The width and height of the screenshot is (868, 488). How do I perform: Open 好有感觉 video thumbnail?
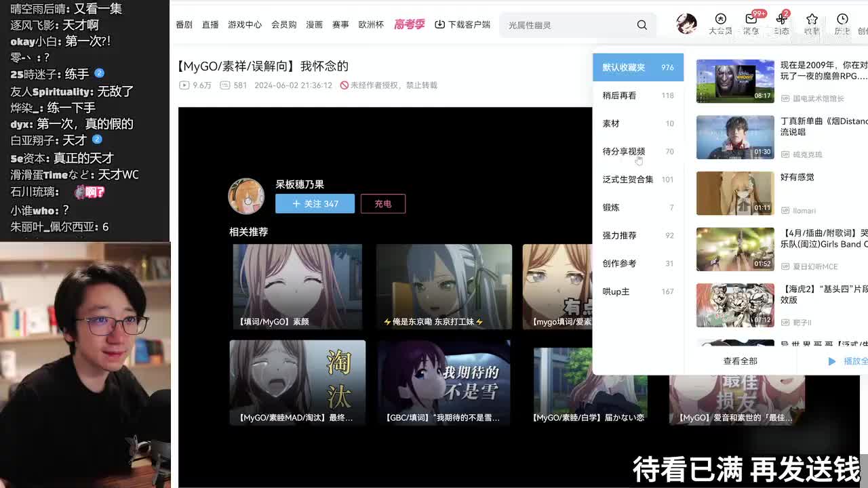point(735,193)
